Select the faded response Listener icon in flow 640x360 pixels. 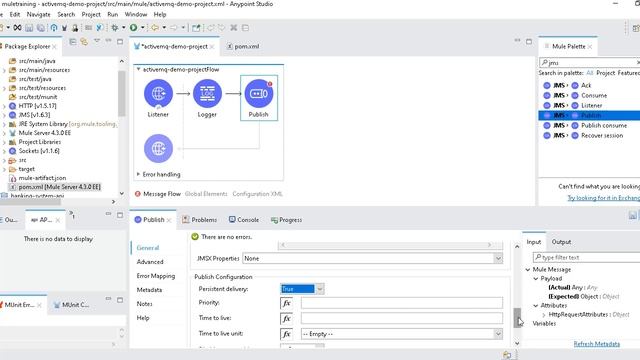pyautogui.click(x=158, y=149)
